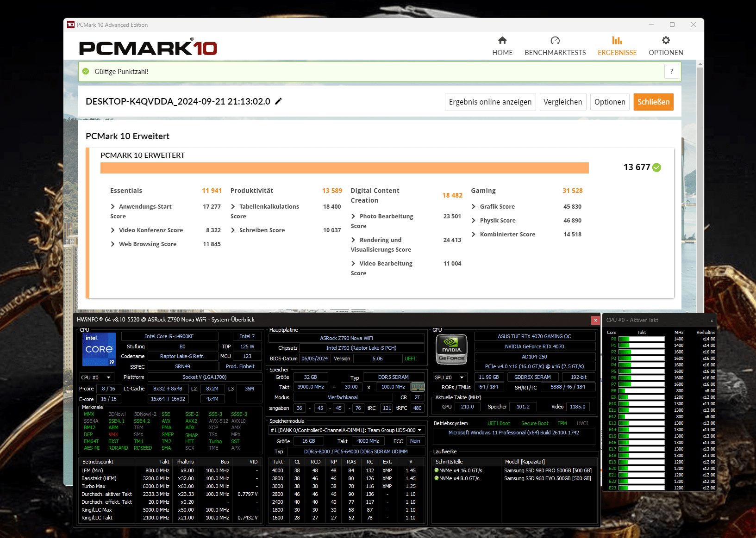Click the green NVMe x4 8.0 GT/s drive icon
Screen dimensions: 756x538
click(x=436, y=478)
